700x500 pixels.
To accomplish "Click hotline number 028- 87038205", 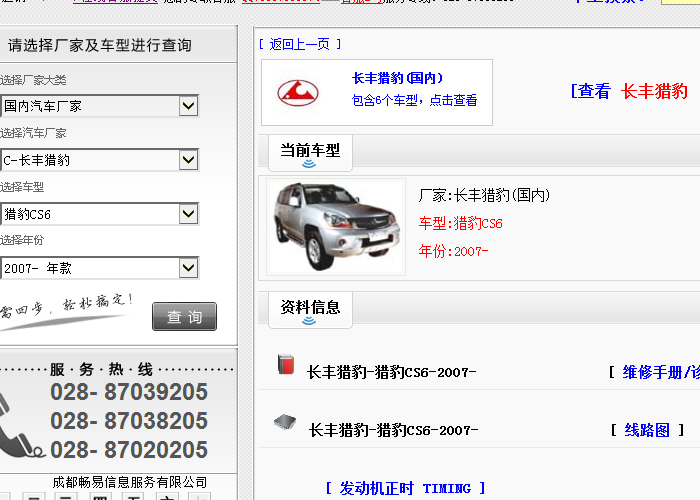I will [129, 421].
